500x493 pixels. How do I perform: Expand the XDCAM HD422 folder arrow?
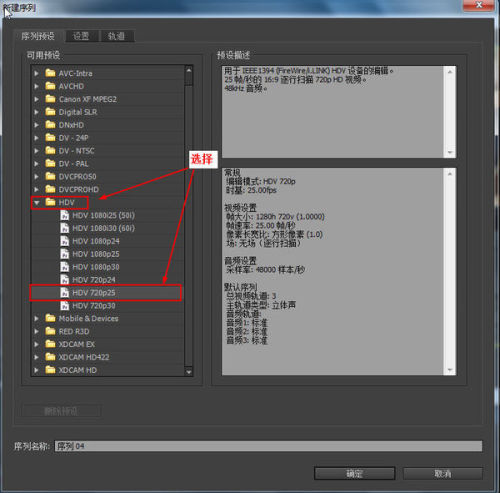(x=37, y=357)
